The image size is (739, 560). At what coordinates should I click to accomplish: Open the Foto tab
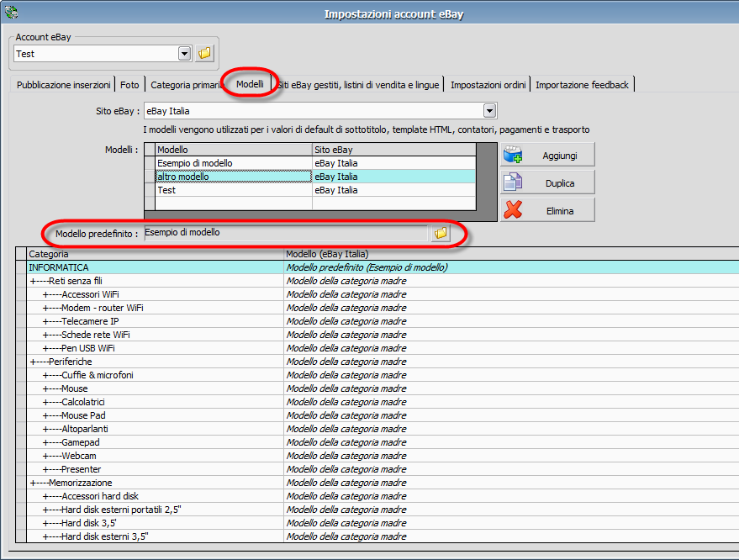click(129, 85)
